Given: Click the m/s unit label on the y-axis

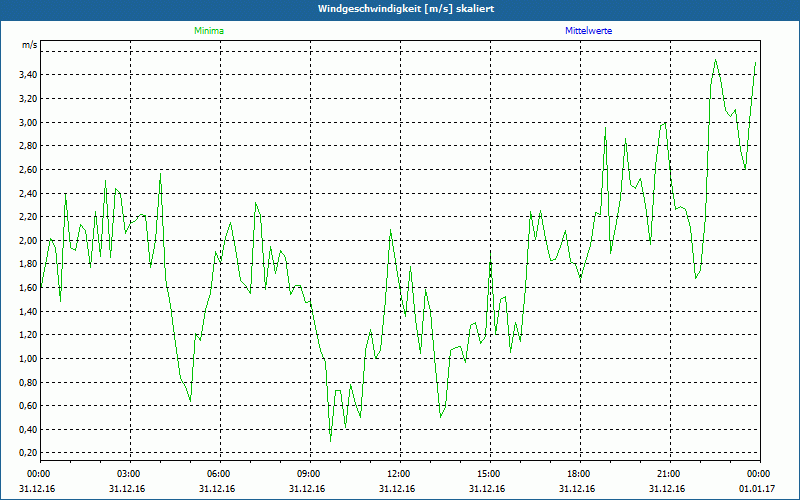Looking at the screenshot, I should point(29,45).
